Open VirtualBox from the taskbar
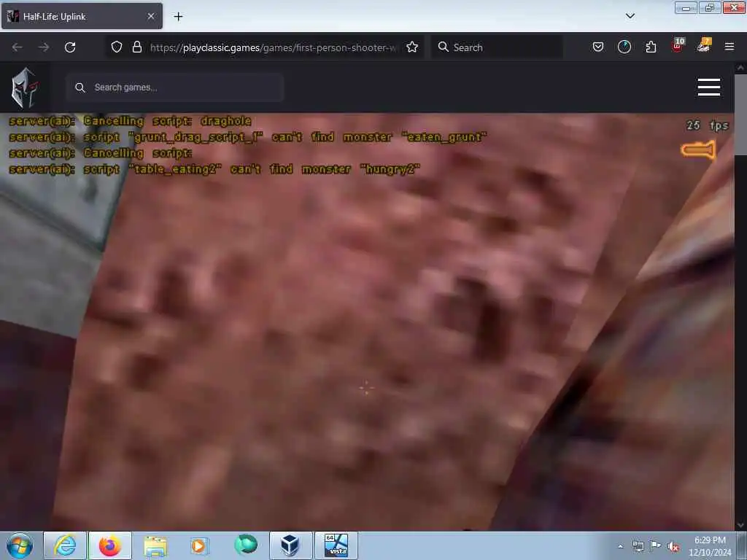This screenshot has height=560, width=747. (x=290, y=545)
